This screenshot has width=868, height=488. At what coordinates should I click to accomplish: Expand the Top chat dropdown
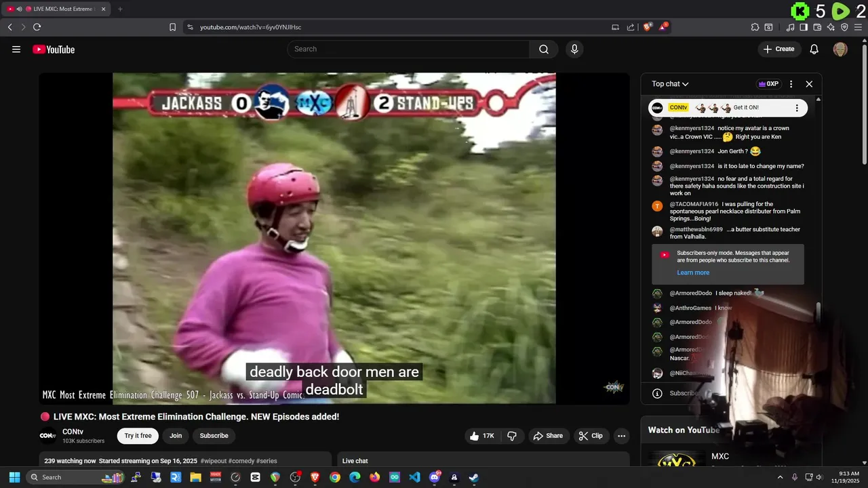click(x=670, y=84)
